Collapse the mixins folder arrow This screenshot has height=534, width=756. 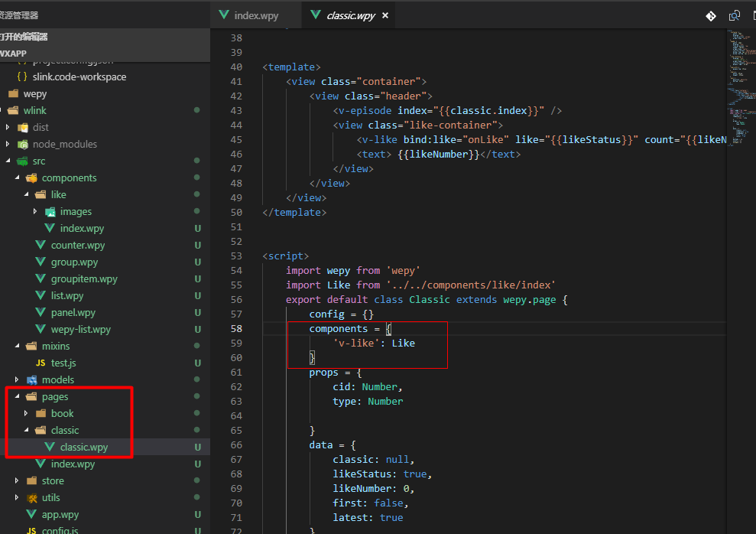pos(17,346)
